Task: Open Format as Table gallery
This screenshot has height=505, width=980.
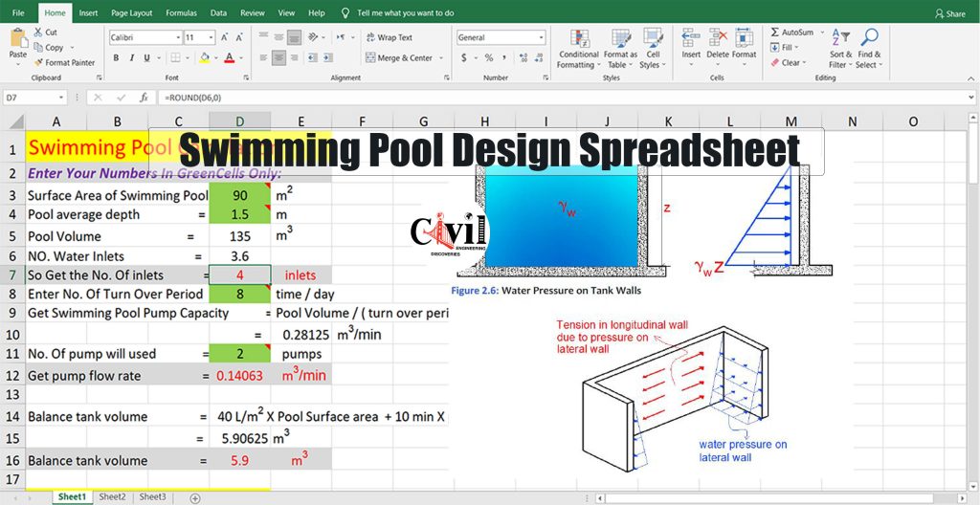Action: point(620,49)
